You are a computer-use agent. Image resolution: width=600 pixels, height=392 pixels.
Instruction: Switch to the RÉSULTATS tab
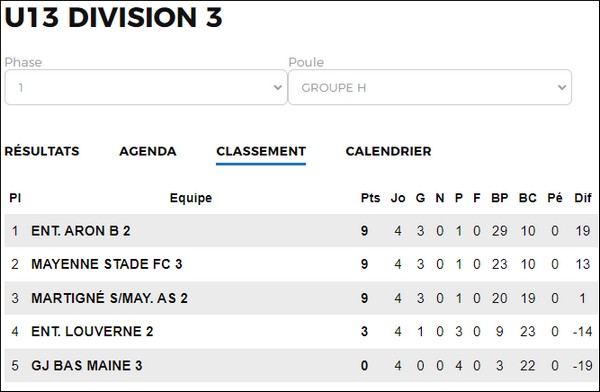[42, 151]
